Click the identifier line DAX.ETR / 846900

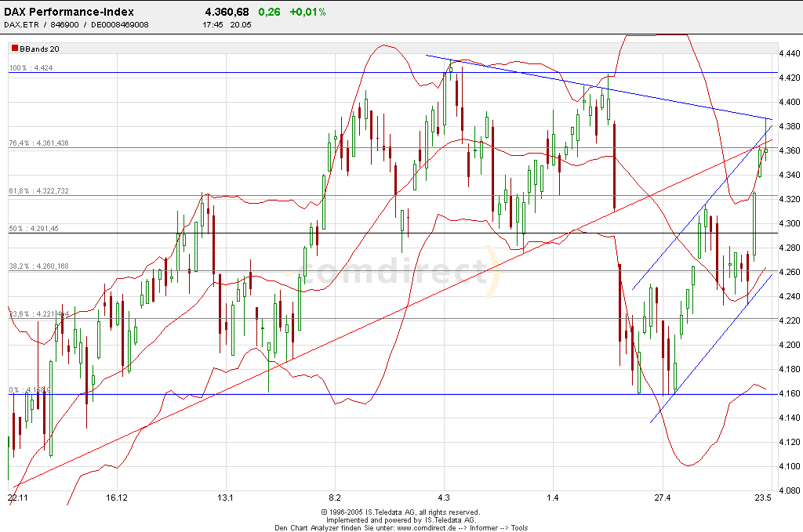76,24
